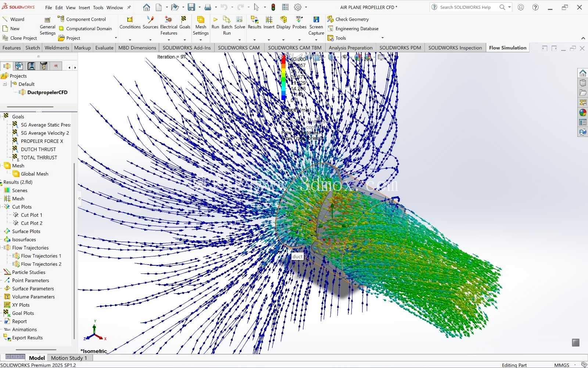Click the velocity legend color bar

[283, 78]
